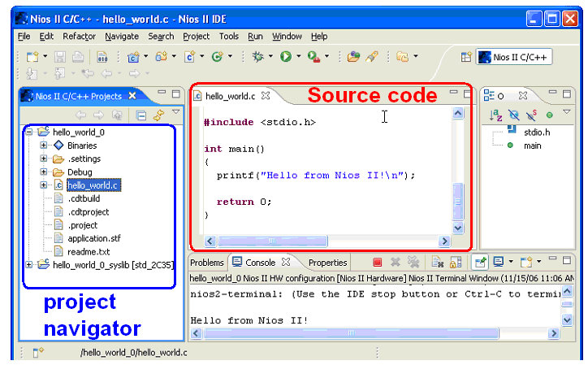Minimize the editor area pane

[453, 92]
